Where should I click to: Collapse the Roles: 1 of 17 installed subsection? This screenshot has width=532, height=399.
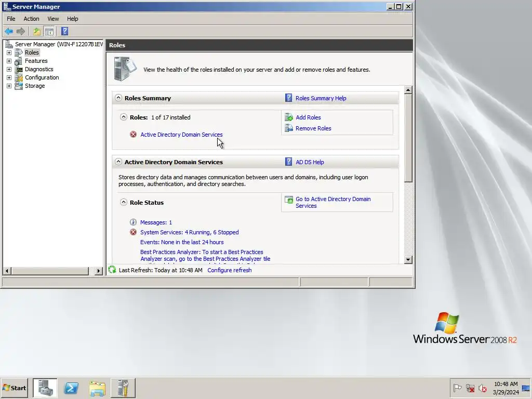click(124, 117)
